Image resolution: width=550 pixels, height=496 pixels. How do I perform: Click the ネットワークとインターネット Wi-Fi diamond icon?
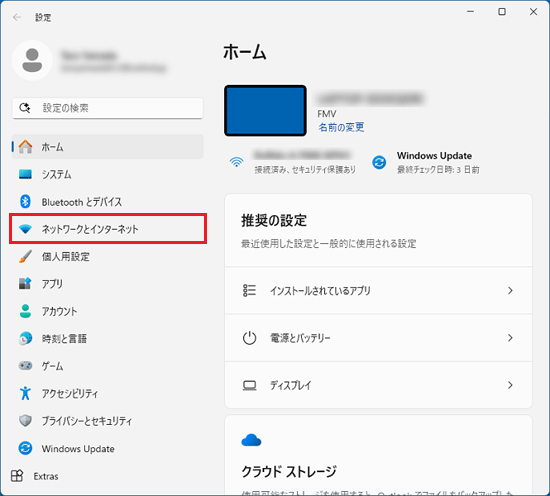coord(25,229)
